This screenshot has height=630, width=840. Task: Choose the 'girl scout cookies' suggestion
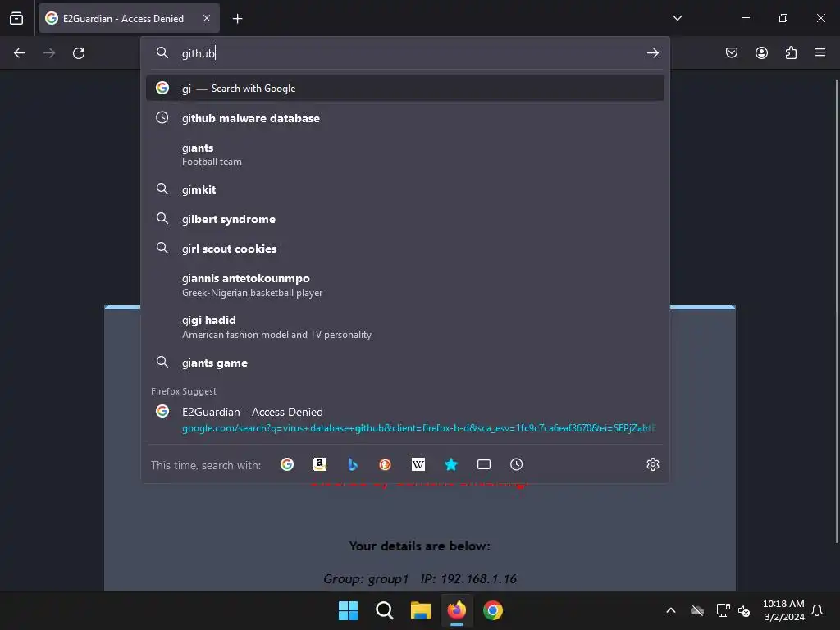point(405,249)
